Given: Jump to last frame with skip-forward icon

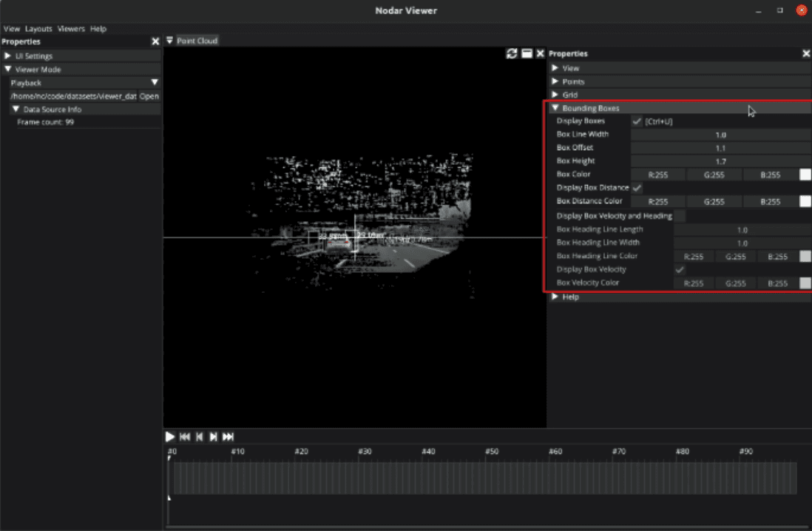Looking at the screenshot, I should coord(228,437).
